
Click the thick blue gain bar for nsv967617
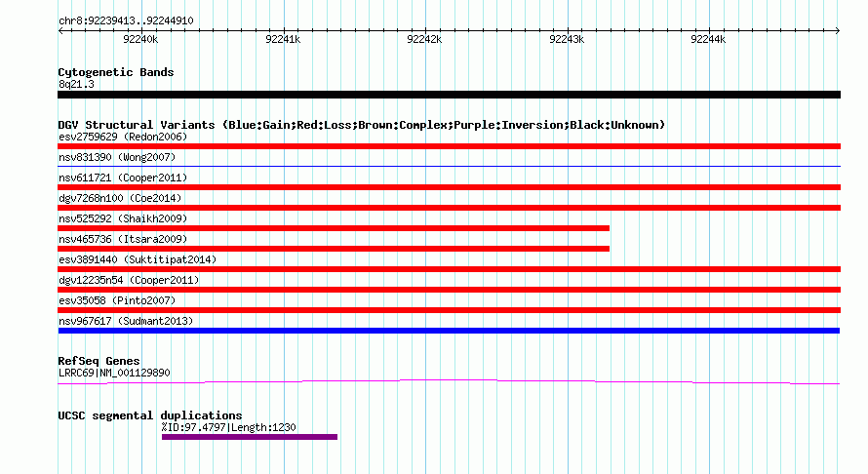tap(449, 331)
